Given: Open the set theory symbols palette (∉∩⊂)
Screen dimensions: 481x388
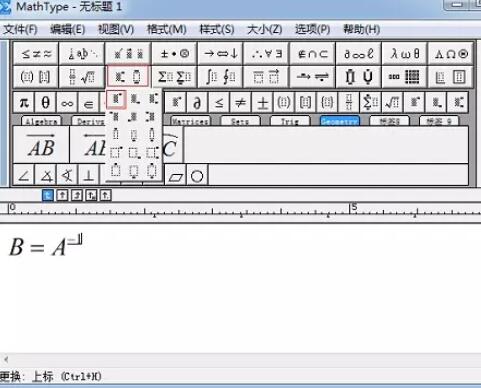Looking at the screenshot, I should pyautogui.click(x=312, y=53).
